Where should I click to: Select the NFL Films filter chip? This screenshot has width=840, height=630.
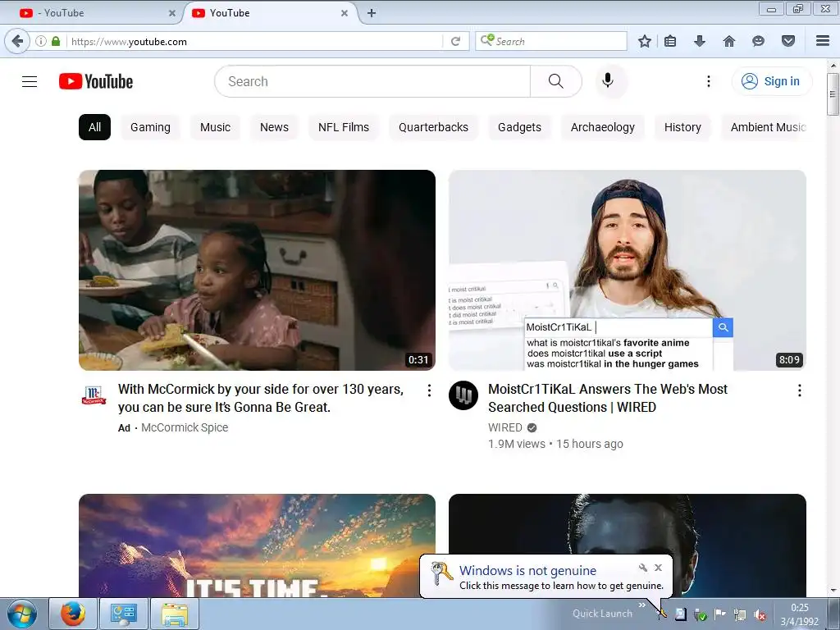tap(344, 127)
